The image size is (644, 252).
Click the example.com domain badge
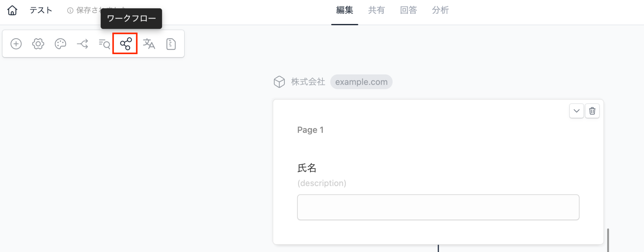(361, 82)
